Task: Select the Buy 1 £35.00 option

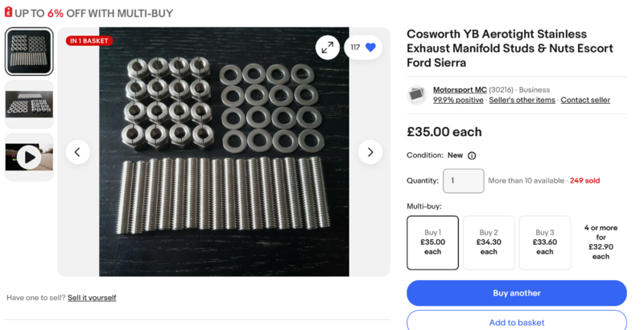Action: [432, 242]
